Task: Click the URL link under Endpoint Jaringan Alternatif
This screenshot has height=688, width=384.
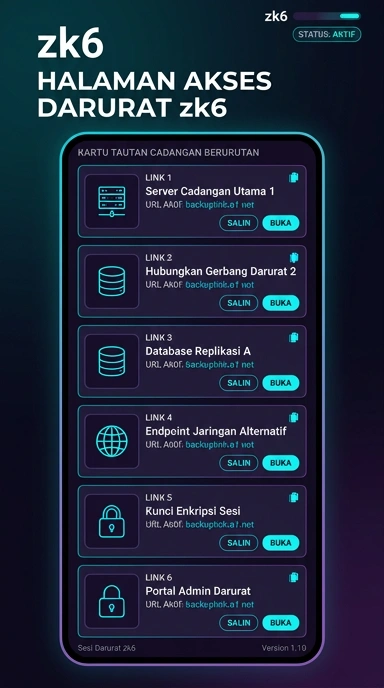Action: [219, 444]
